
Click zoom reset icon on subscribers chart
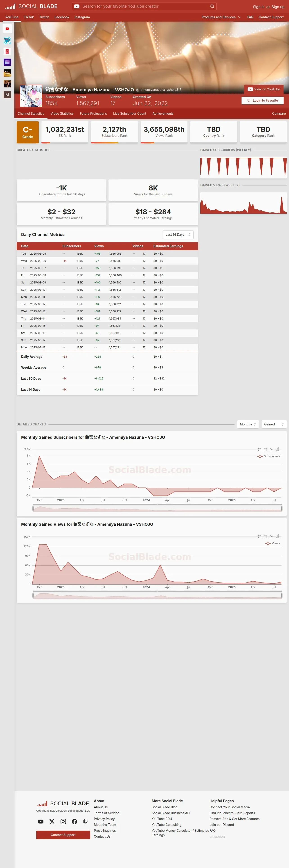265,449
